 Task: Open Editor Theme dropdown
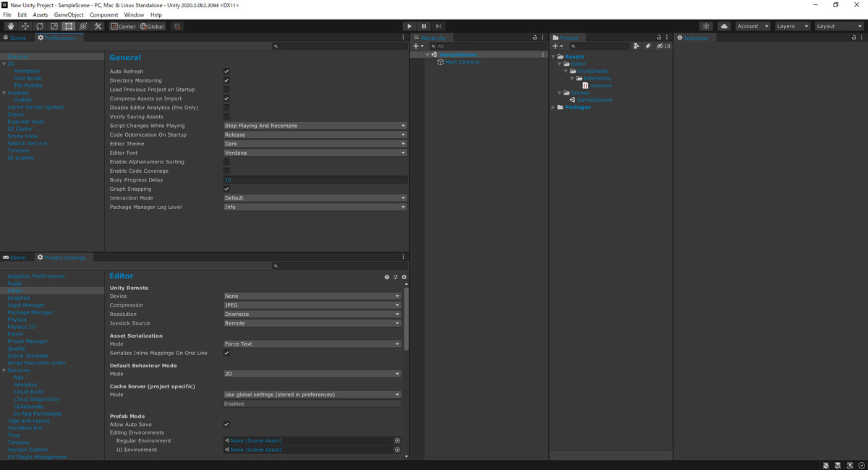pos(315,144)
